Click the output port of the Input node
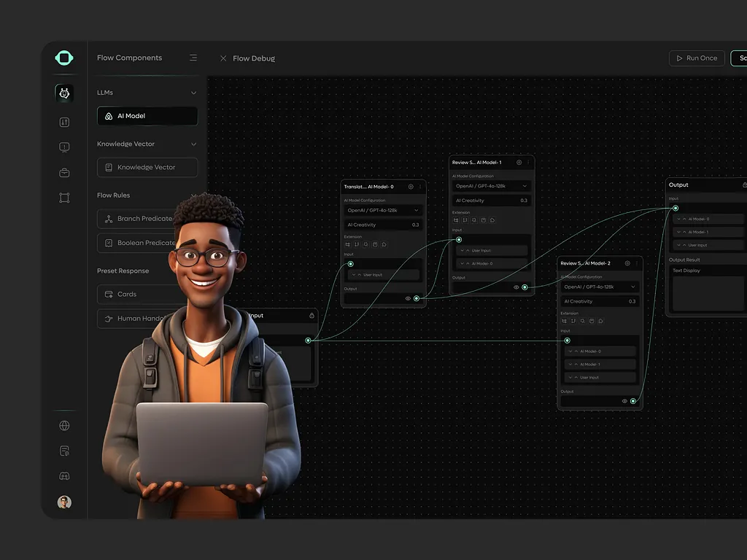 [x=309, y=341]
